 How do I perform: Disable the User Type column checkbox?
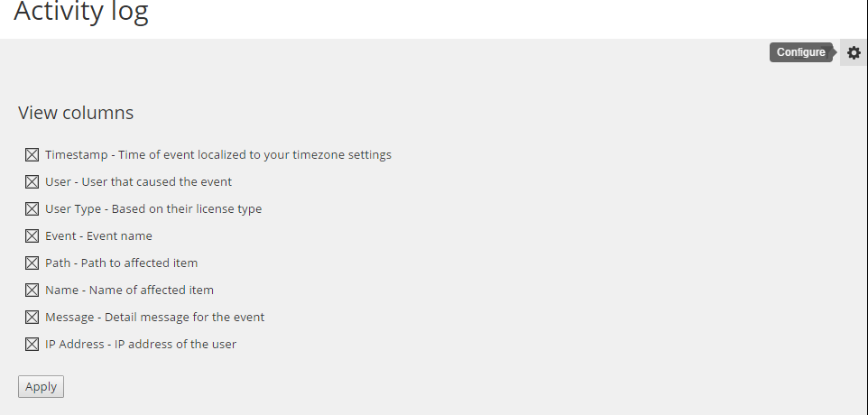32,209
